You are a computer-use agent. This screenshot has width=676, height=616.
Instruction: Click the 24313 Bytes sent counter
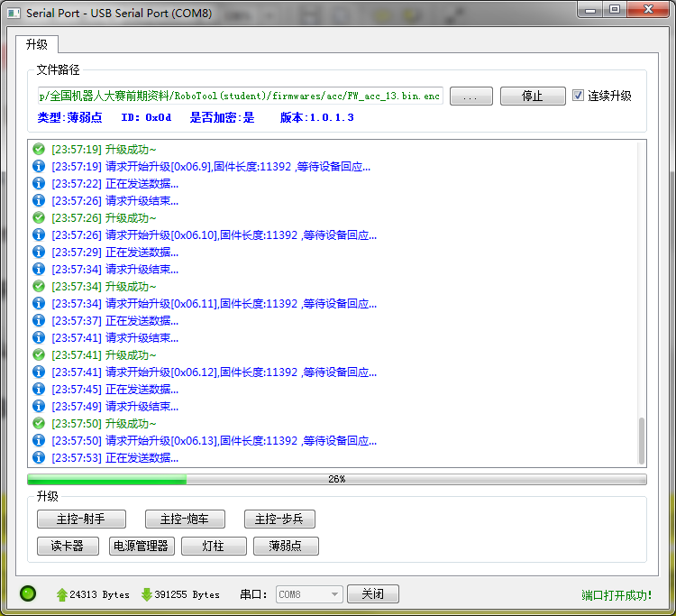coord(99,594)
